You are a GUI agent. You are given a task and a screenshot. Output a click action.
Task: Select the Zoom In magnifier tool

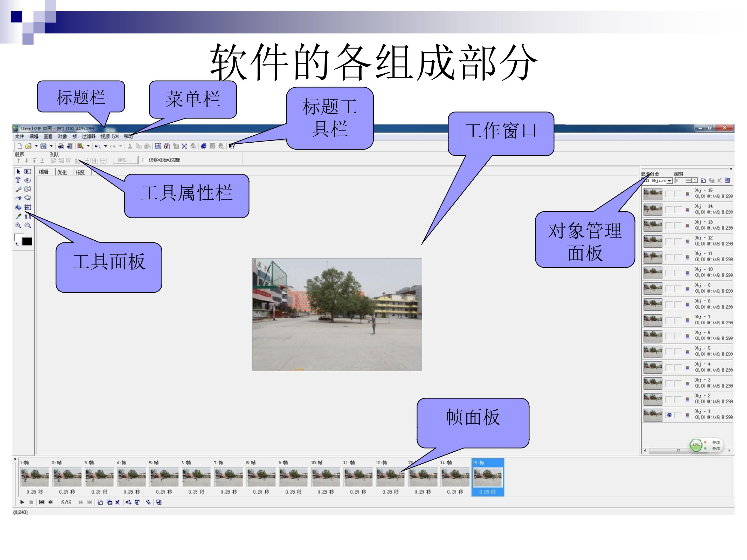pos(18,226)
